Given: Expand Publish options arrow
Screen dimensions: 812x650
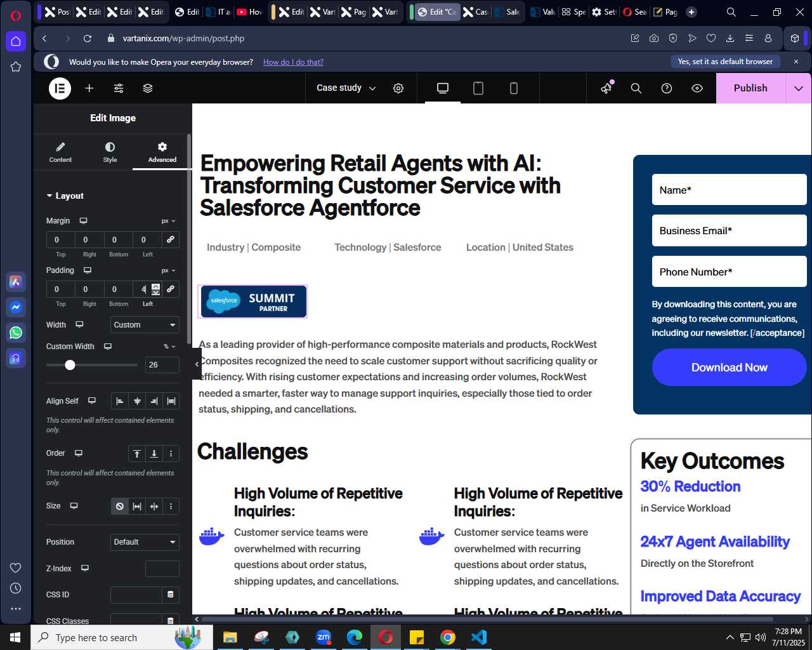Looking at the screenshot, I should (x=799, y=88).
